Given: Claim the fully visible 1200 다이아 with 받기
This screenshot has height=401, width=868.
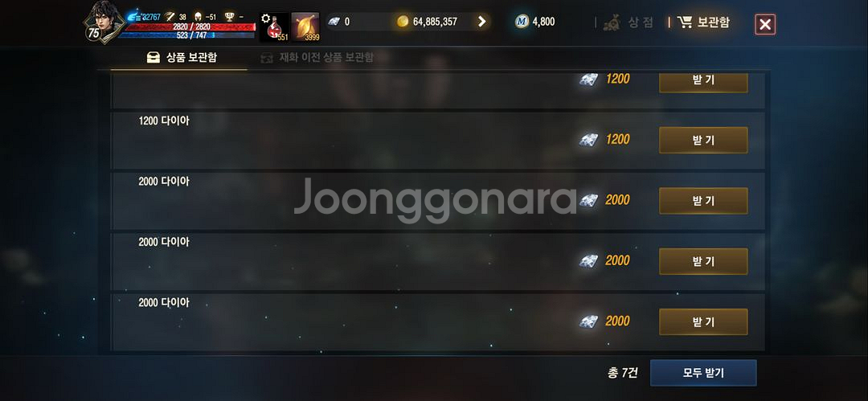Looking at the screenshot, I should click(703, 140).
